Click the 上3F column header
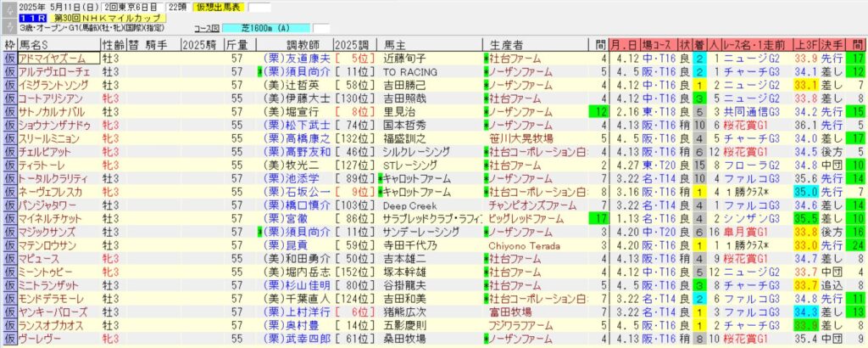This screenshot has height=348, width=868. [x=805, y=46]
